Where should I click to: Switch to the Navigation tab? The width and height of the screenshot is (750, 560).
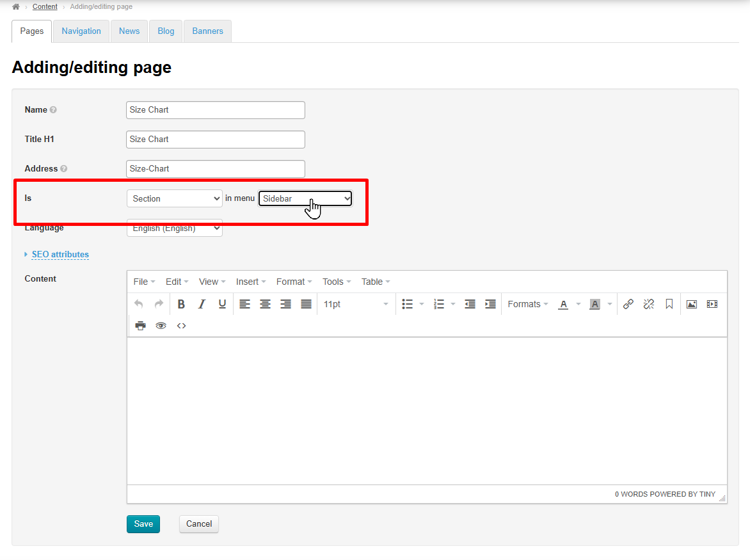coord(81,31)
